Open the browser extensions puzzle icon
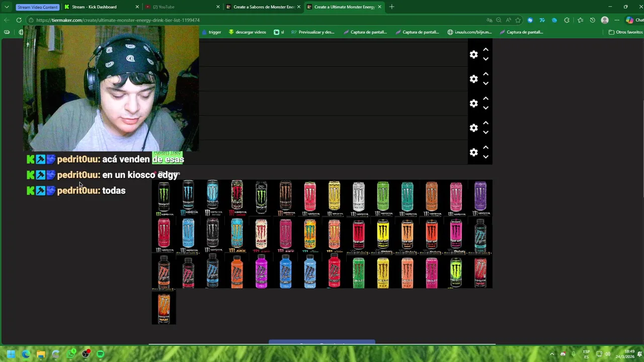Image resolution: width=644 pixels, height=362 pixels. click(567, 20)
